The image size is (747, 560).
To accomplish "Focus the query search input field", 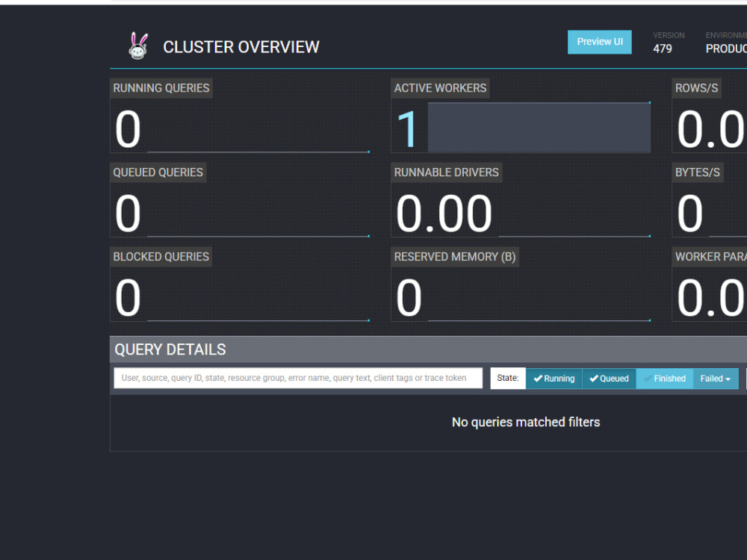I will tap(298, 378).
